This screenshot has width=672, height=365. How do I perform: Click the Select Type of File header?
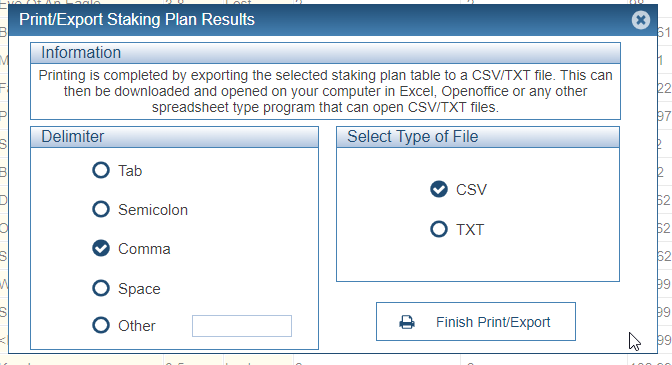pos(478,137)
